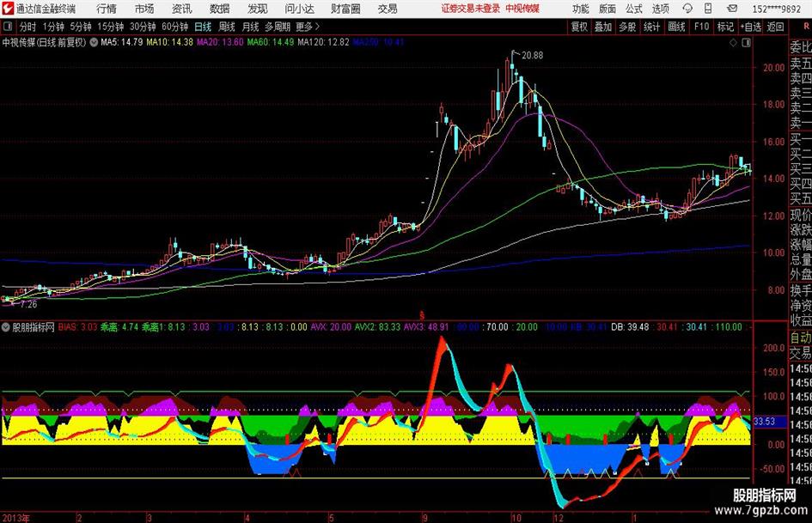
Task: Open the 版面 menu
Action: coord(607,9)
